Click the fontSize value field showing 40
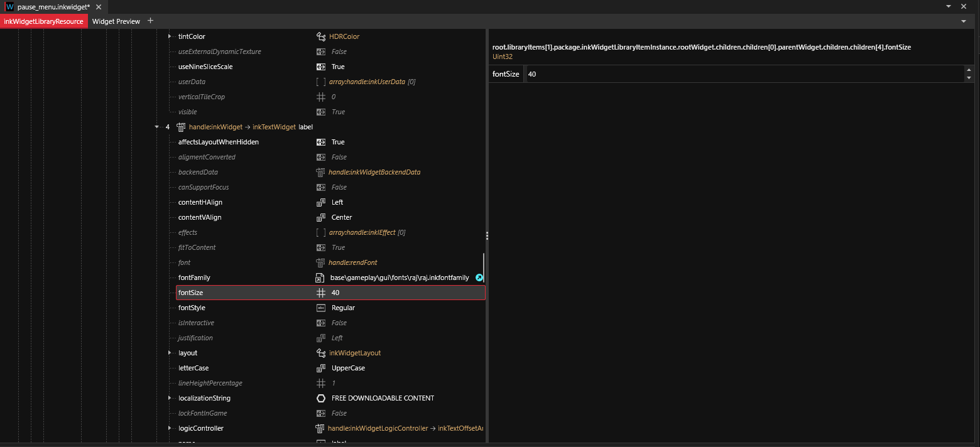 (744, 74)
